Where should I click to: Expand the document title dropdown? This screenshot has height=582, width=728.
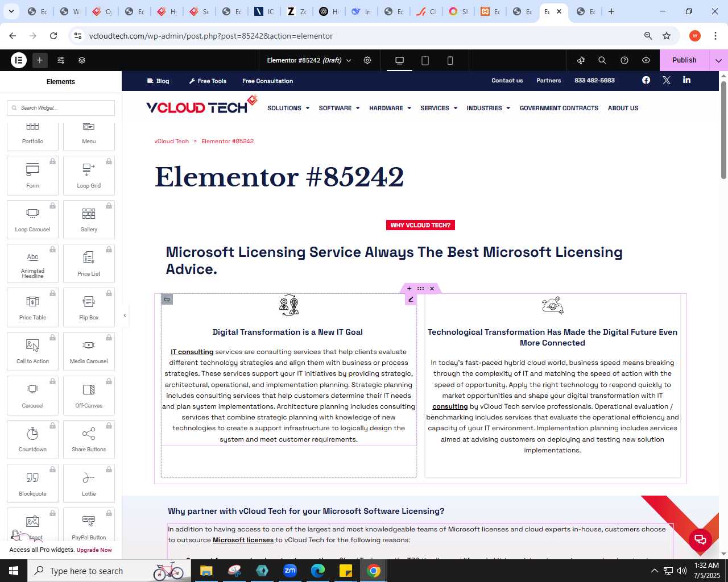click(349, 60)
